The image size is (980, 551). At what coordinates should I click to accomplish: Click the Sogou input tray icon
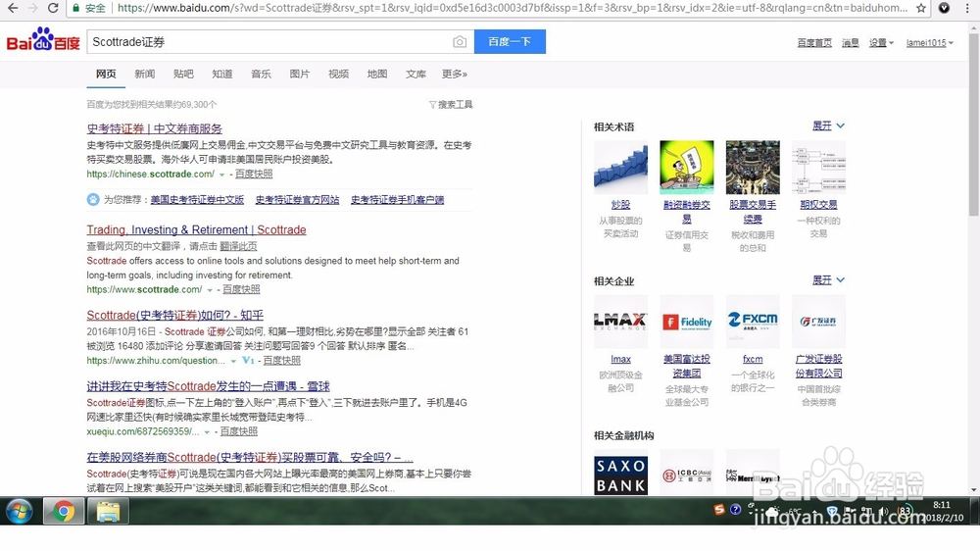pyautogui.click(x=719, y=510)
